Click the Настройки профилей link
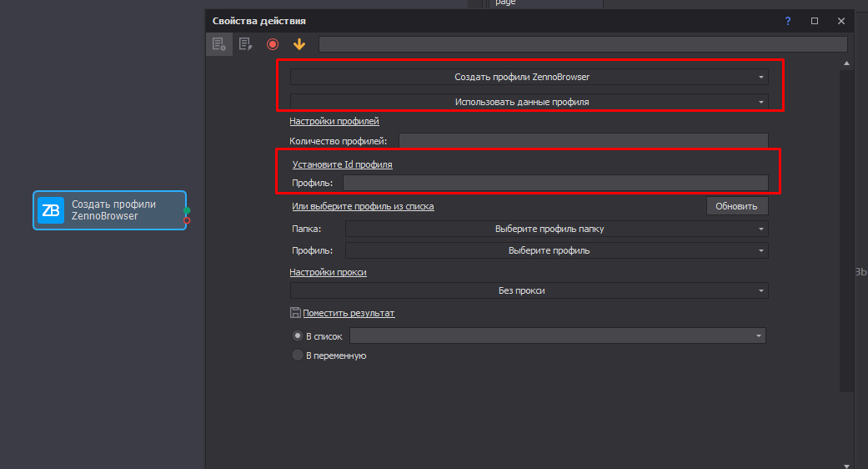868x469 pixels. [334, 121]
